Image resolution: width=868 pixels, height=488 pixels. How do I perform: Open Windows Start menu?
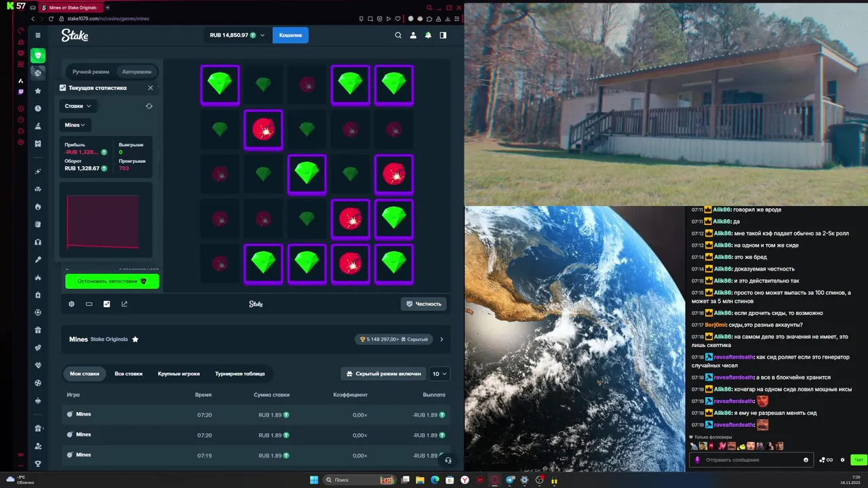(x=314, y=480)
